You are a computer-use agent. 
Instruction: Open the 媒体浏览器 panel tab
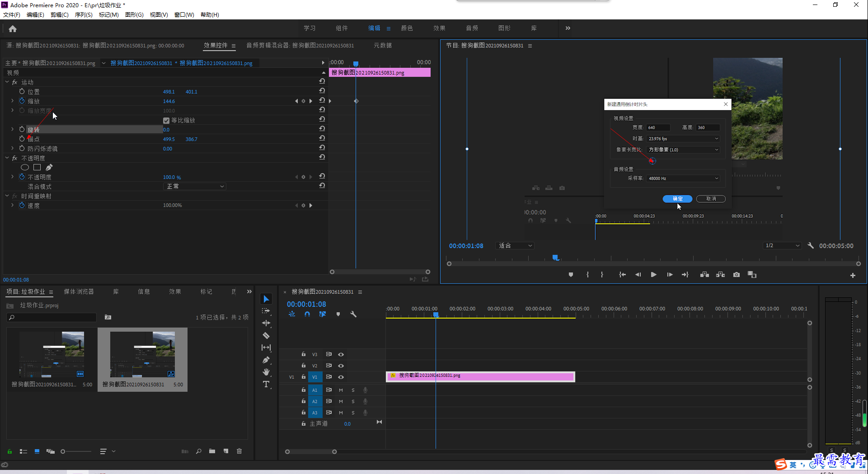click(79, 292)
